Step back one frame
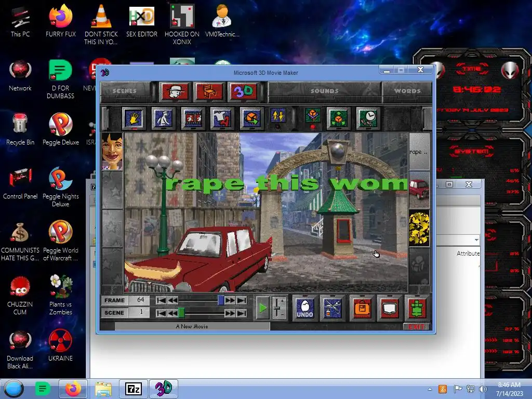 (172, 300)
